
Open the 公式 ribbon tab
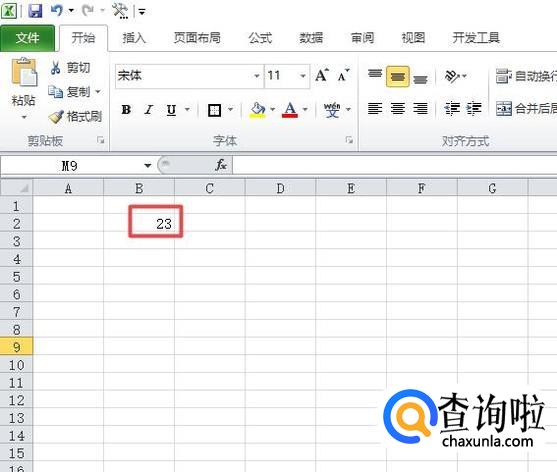[x=260, y=38]
